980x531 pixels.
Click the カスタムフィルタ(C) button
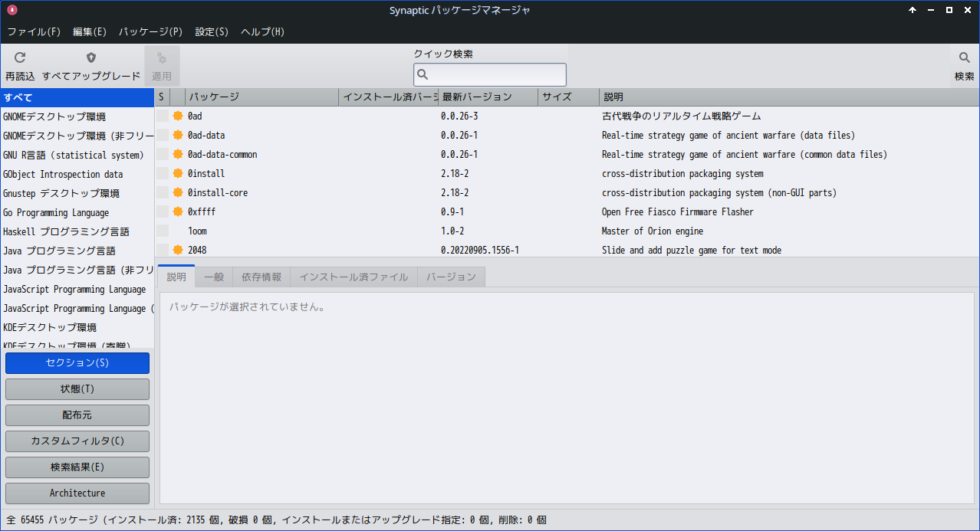tap(77, 441)
